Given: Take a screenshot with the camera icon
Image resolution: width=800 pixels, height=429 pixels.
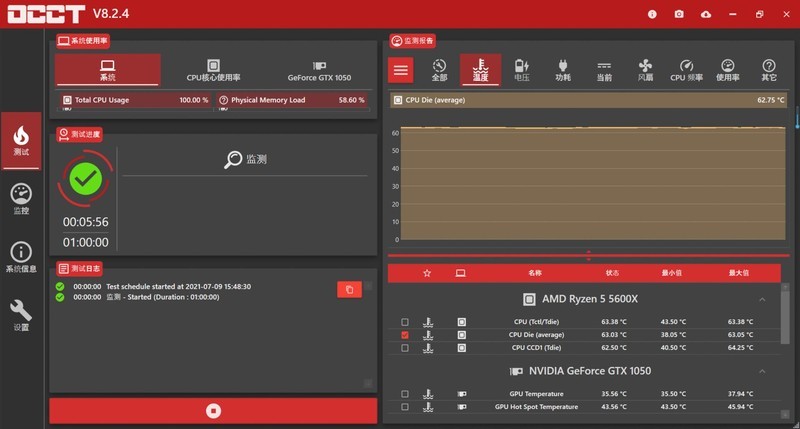Looking at the screenshot, I should [679, 14].
